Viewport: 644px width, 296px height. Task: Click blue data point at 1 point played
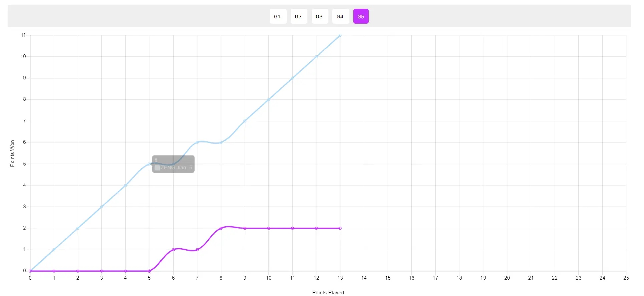(54, 250)
